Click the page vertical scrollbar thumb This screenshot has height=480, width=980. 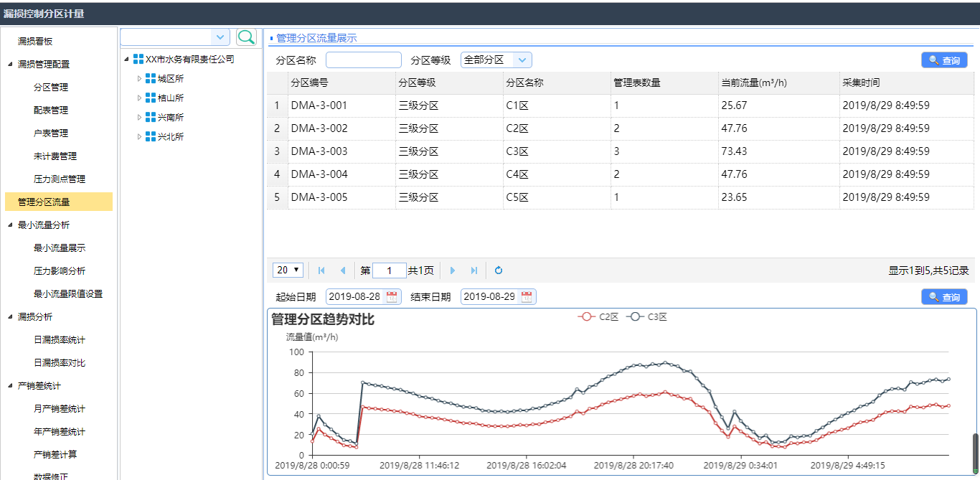pyautogui.click(x=975, y=452)
